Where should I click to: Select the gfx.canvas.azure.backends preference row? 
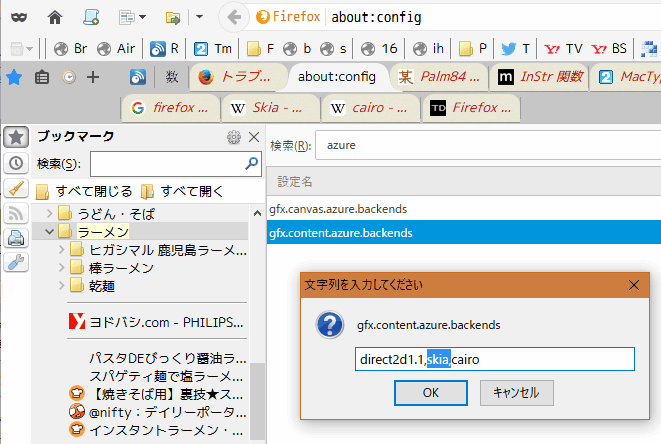[464, 209]
